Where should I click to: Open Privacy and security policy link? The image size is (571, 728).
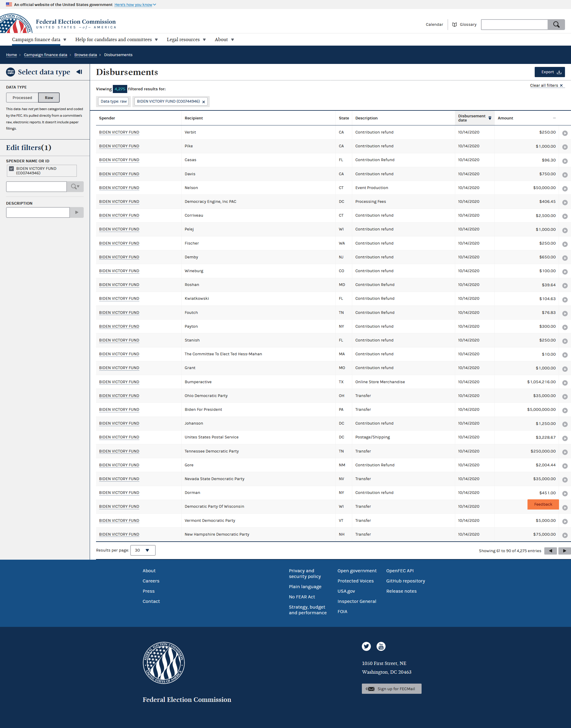pyautogui.click(x=305, y=573)
